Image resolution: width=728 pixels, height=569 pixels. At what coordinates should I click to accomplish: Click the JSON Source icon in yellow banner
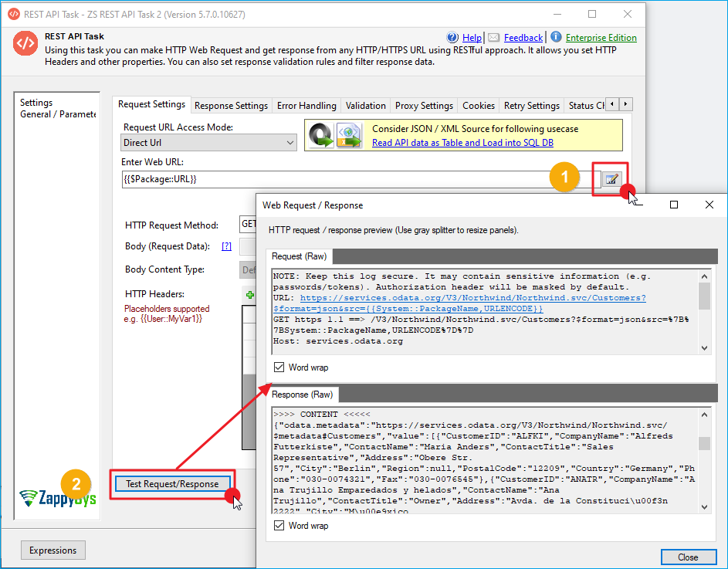click(x=322, y=134)
